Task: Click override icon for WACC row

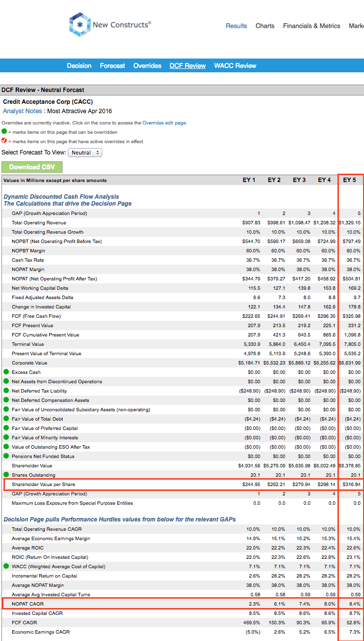Action: [6, 566]
